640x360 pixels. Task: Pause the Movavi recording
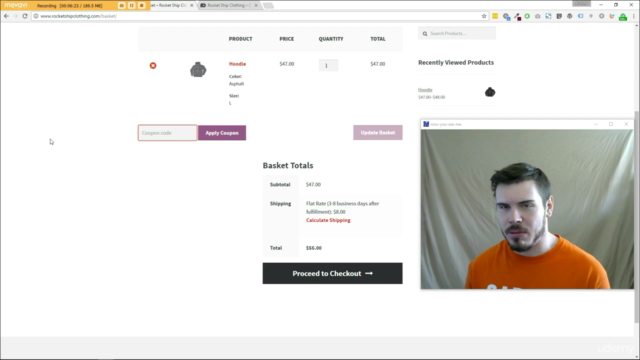click(131, 5)
